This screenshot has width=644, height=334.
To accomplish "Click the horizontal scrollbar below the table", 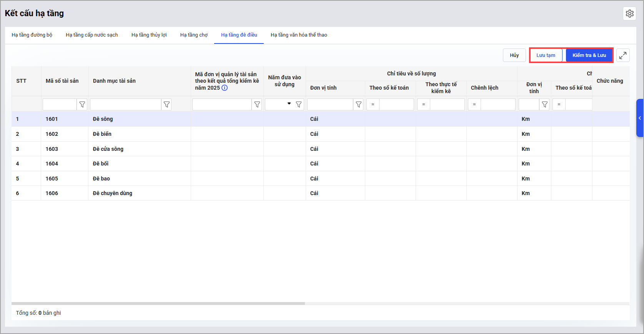I will (158, 303).
